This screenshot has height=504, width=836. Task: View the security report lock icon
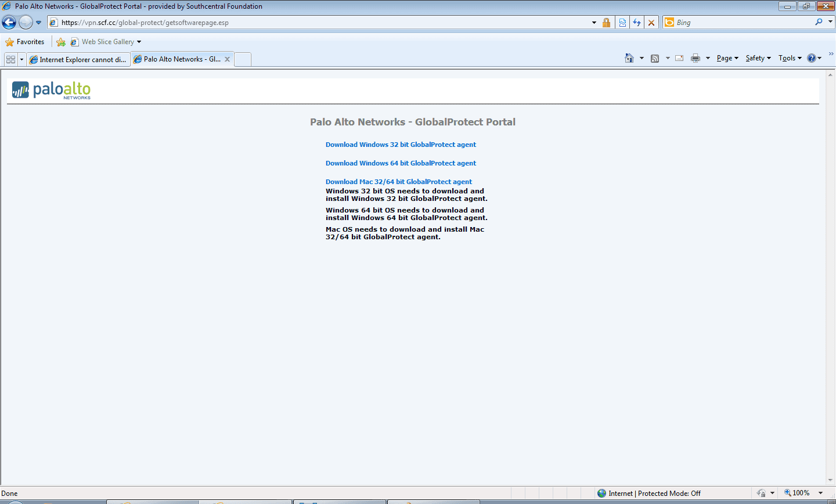pyautogui.click(x=606, y=23)
